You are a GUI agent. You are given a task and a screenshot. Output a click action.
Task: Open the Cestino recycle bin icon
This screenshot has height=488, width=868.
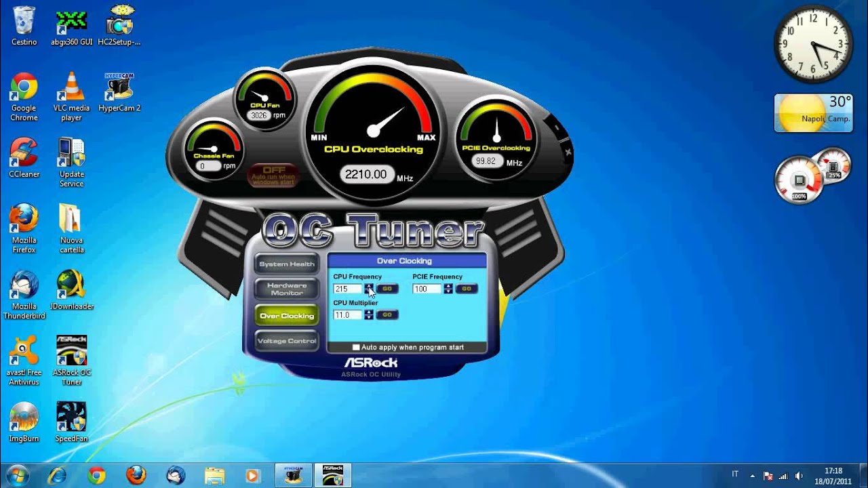(x=24, y=26)
